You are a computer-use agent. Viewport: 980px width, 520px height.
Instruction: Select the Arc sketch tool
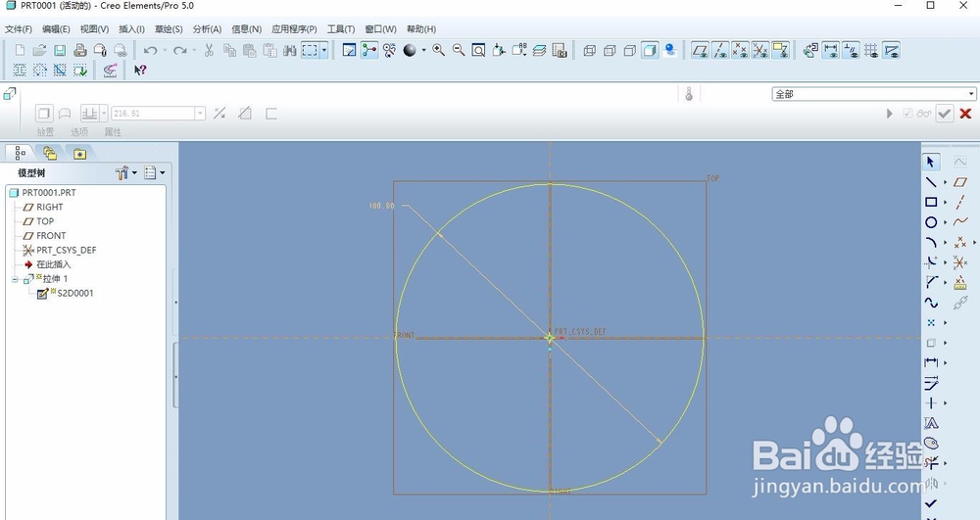(931, 242)
